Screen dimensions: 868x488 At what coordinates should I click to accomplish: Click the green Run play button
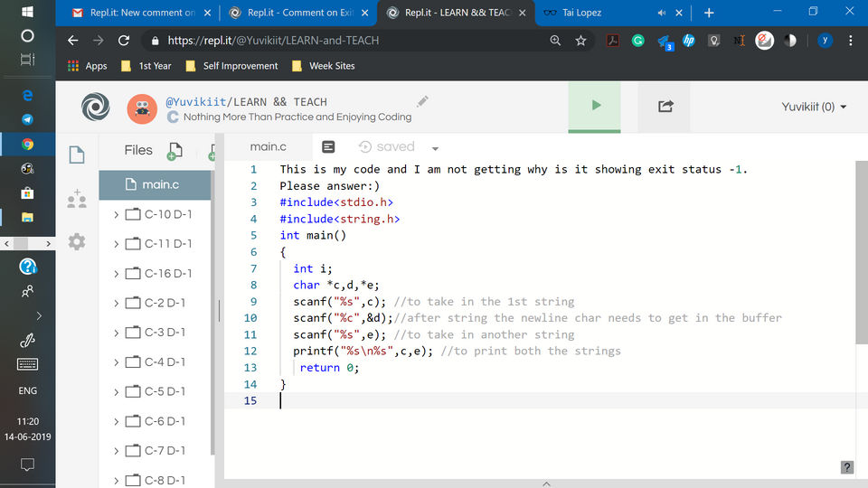coord(595,106)
